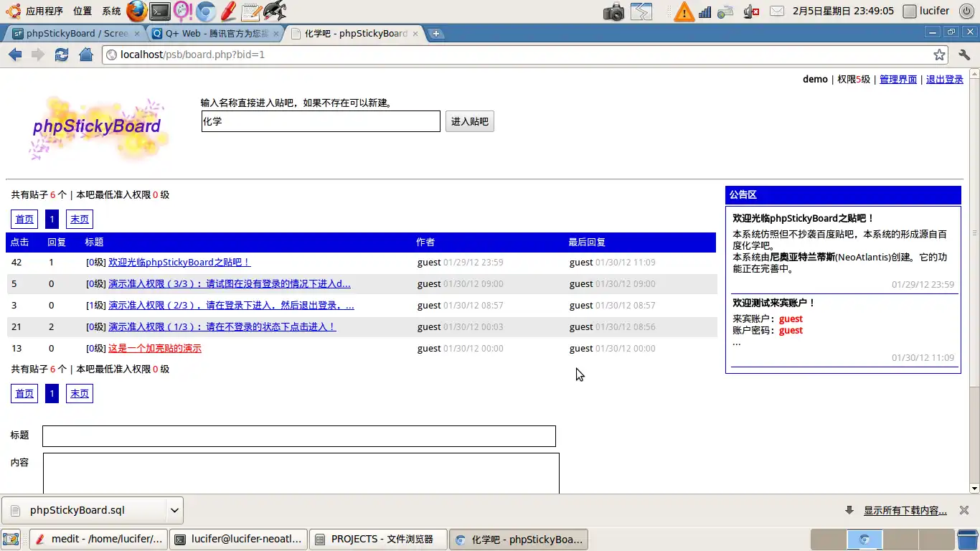
Task: Click the top 首页 pagination link
Action: pyautogui.click(x=24, y=220)
